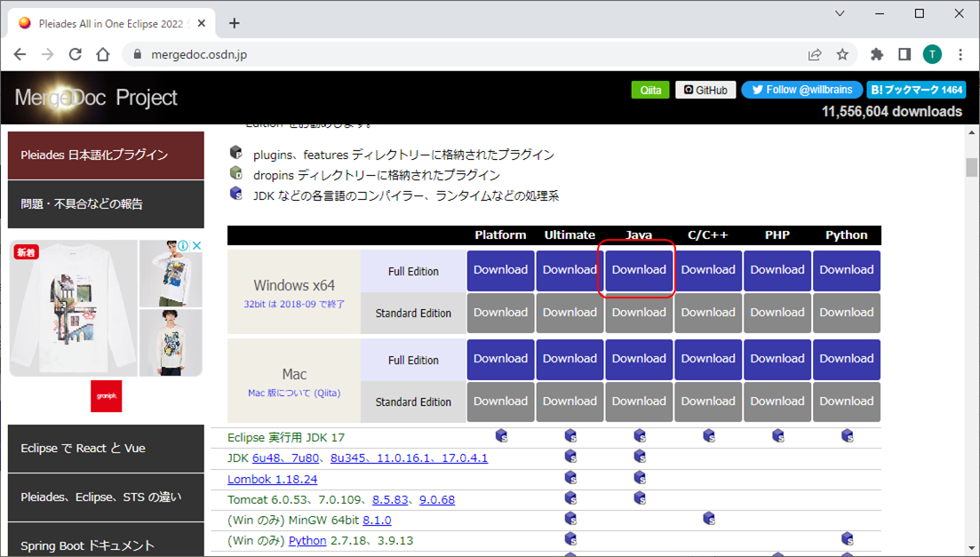Click the MergeDoc Project logo
980x557 pixels.
96,98
